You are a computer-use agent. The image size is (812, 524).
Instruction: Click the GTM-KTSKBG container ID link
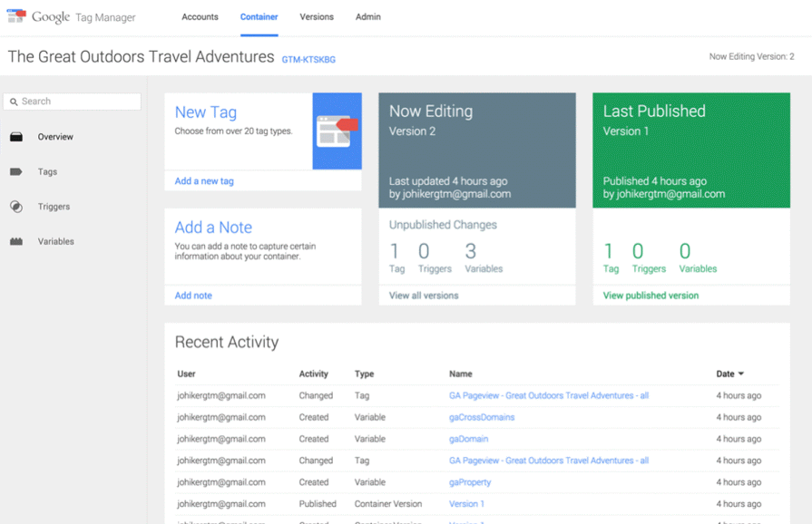[308, 60]
